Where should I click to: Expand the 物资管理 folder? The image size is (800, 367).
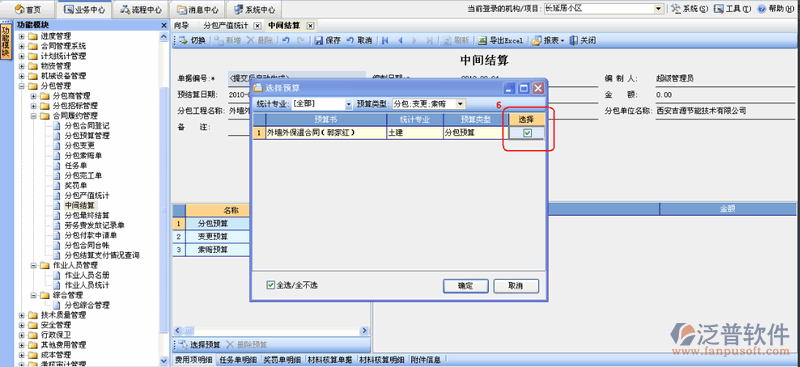[21, 66]
